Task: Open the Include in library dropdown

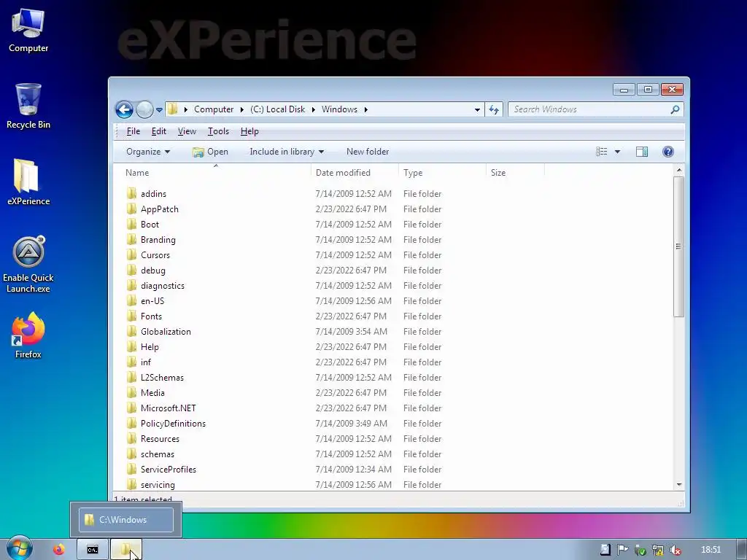Action: point(287,152)
